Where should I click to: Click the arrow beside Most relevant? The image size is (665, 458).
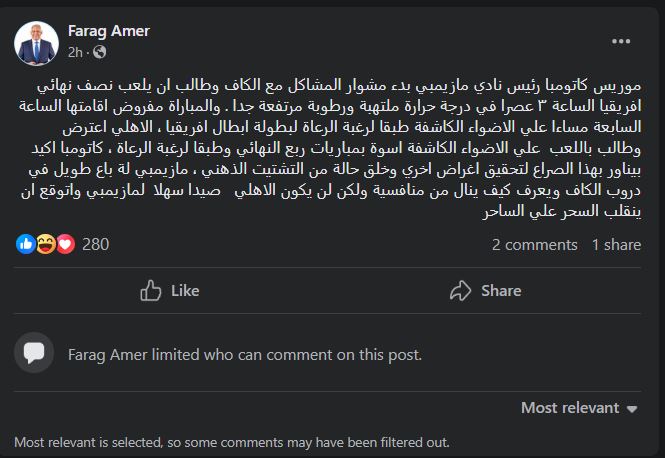[631, 408]
